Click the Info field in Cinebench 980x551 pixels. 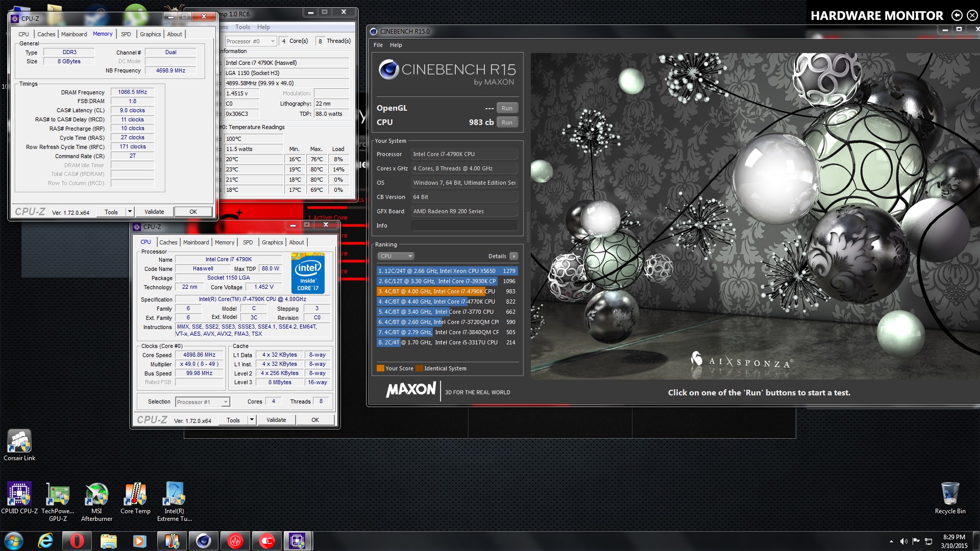click(x=464, y=226)
